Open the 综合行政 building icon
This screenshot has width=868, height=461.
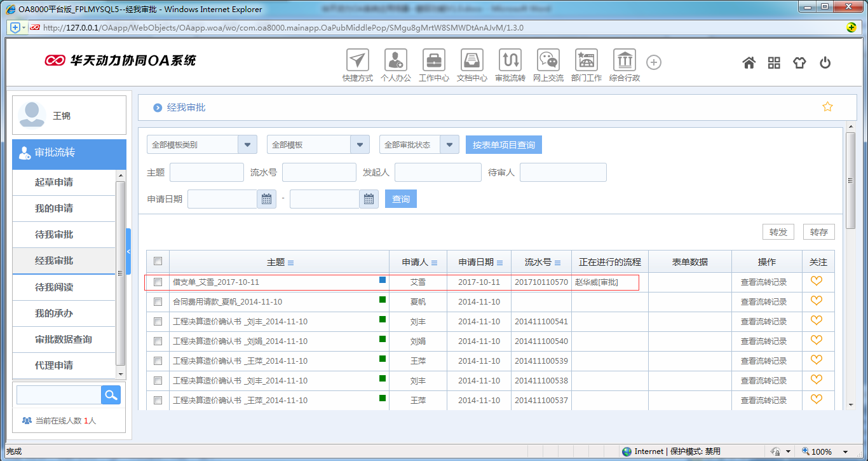tap(625, 60)
